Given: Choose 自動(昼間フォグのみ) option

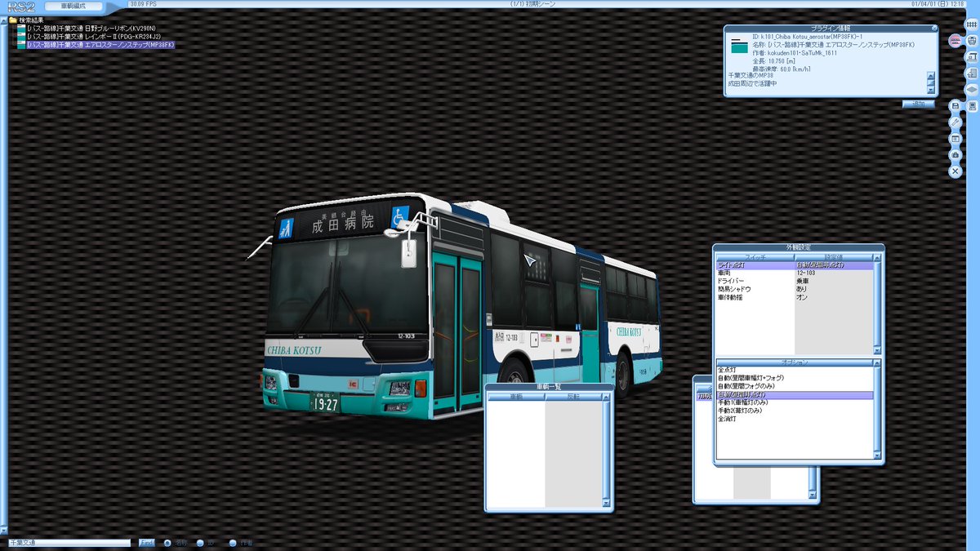Looking at the screenshot, I should 794,386.
